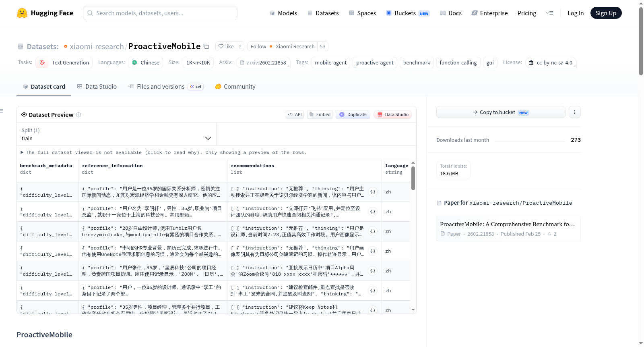644x347 pixels.
Task: Click the API button
Action: pos(295,114)
